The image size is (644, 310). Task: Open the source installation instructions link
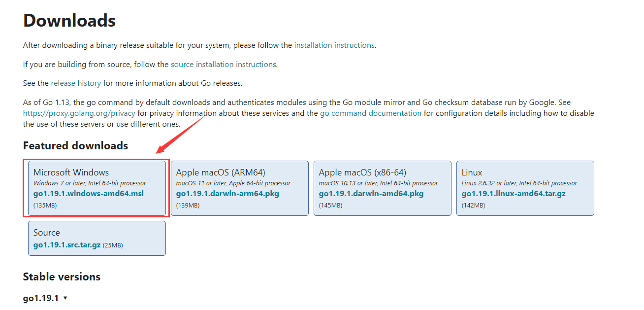tap(223, 64)
